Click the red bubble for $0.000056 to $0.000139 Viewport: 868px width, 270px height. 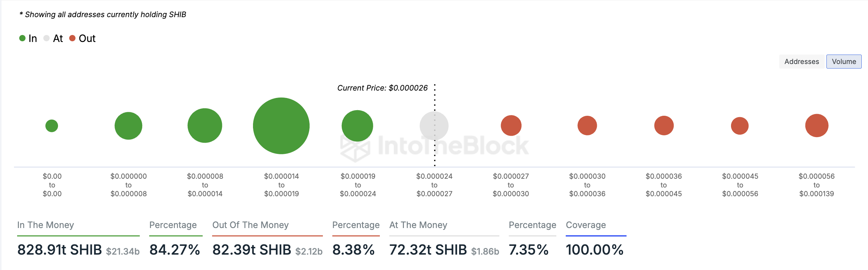[817, 126]
